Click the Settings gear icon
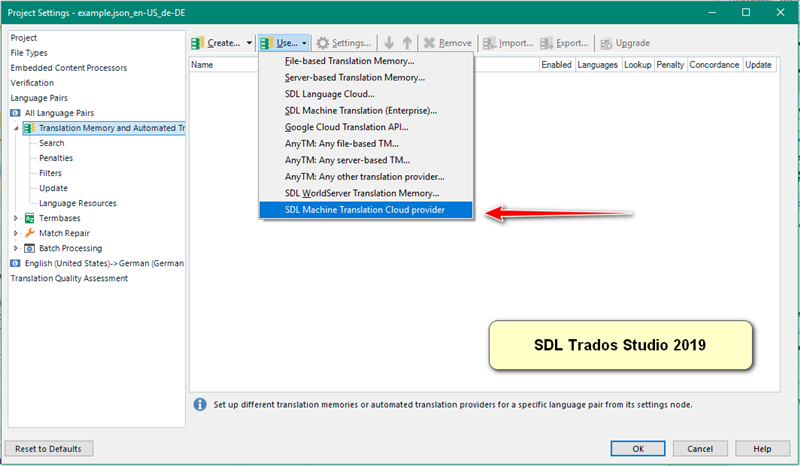Screen dimensions: 800x466 click(322, 43)
